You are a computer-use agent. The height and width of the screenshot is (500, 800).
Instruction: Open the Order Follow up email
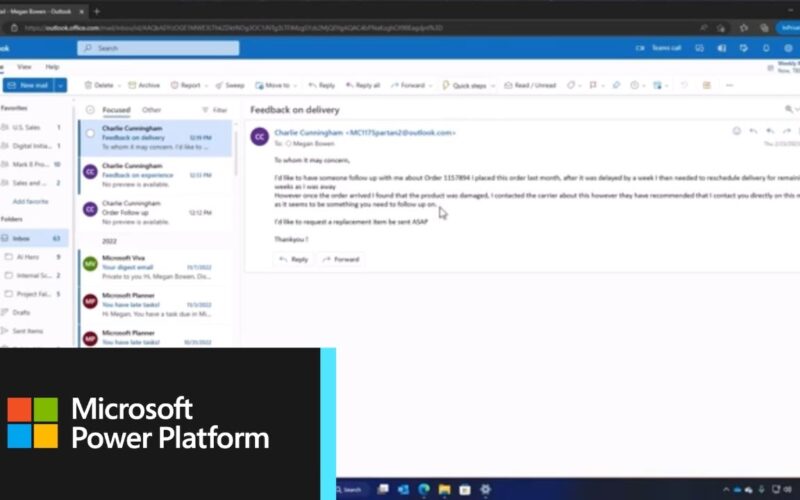[x=156, y=212]
